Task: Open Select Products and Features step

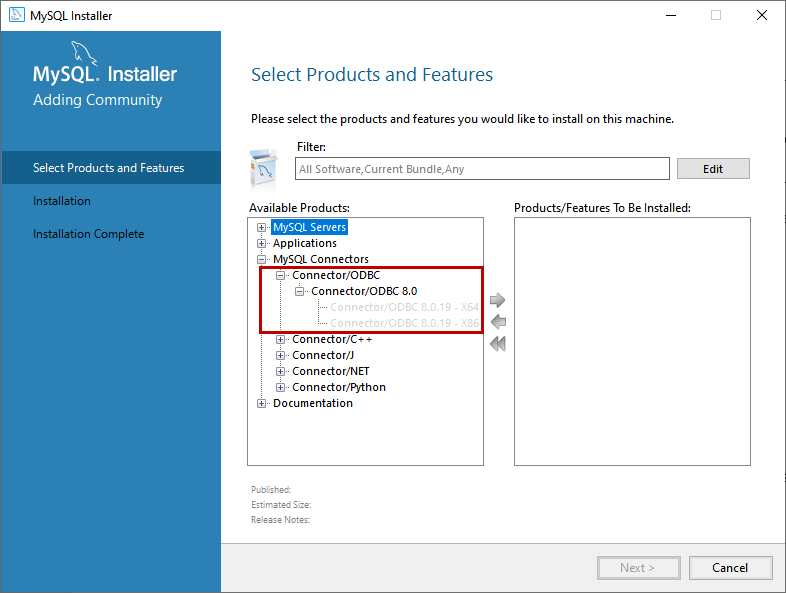Action: 111,167
